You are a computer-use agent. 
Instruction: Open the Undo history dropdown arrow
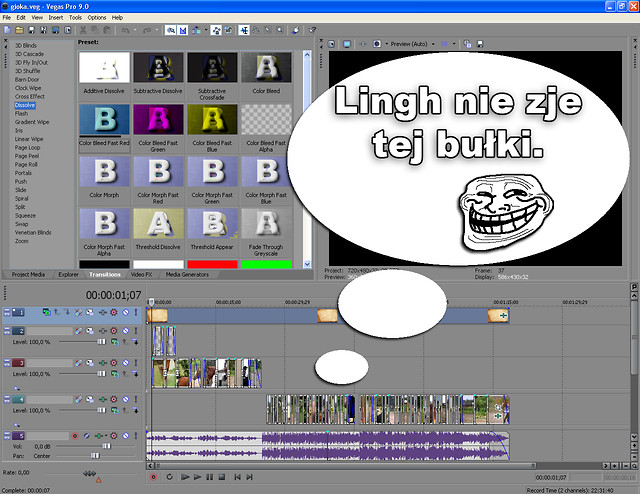135,30
